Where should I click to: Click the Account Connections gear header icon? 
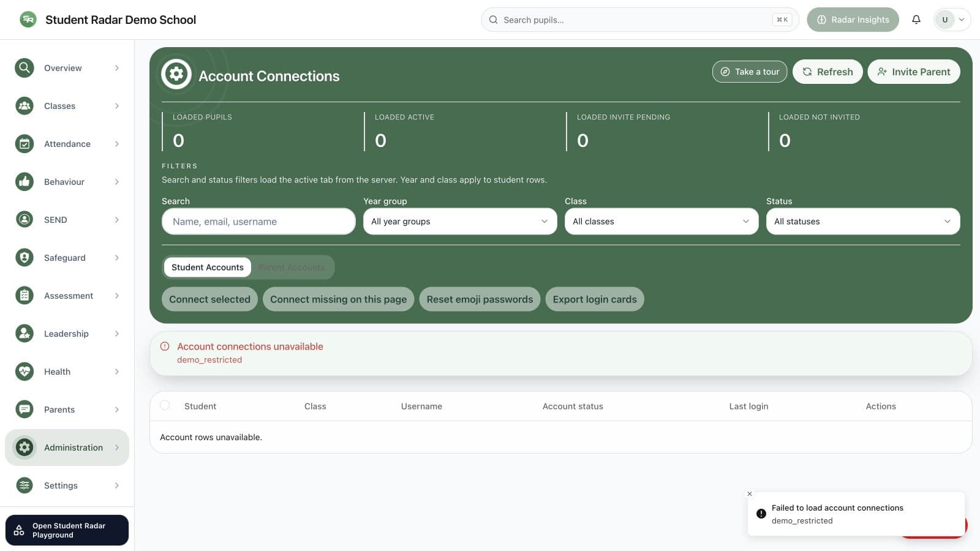point(176,74)
